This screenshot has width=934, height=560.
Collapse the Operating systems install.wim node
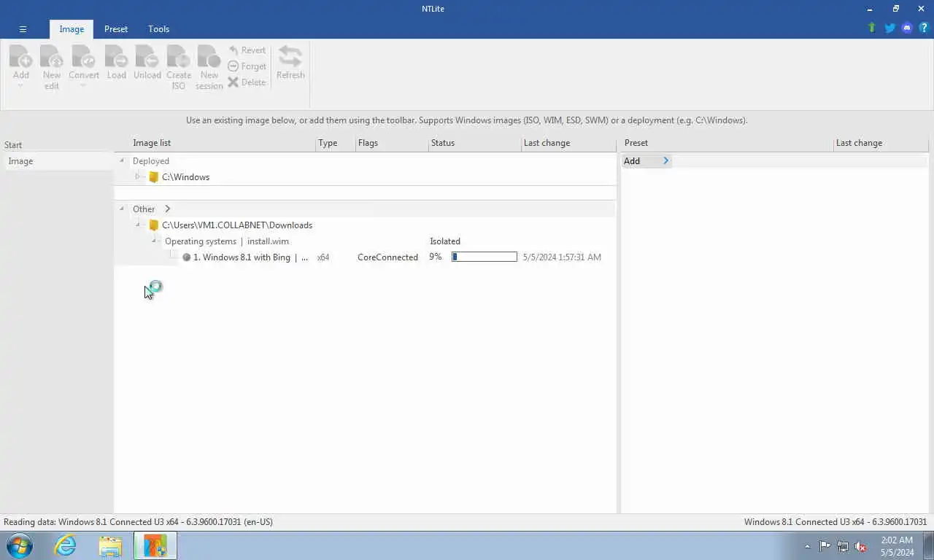coord(154,241)
